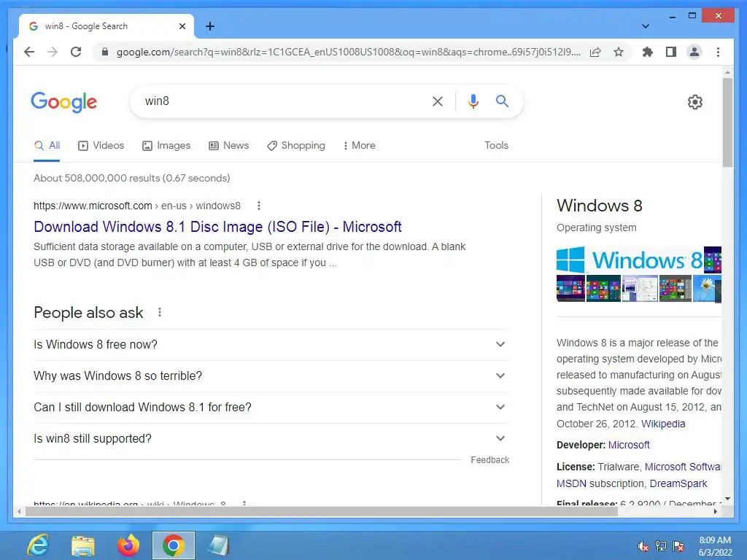Click the scroll down arrow
This screenshot has width=747, height=560.
[727, 499]
